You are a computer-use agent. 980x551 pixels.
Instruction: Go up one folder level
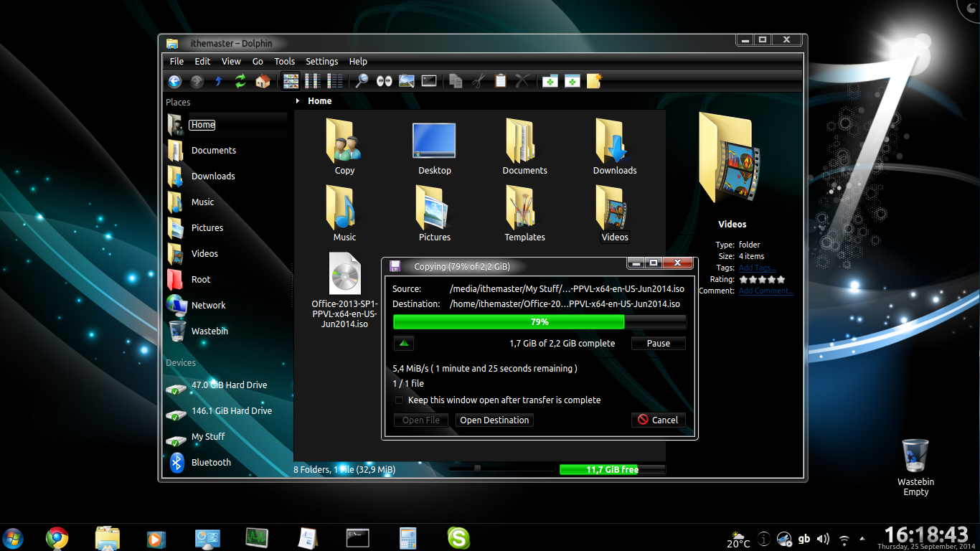tap(219, 81)
